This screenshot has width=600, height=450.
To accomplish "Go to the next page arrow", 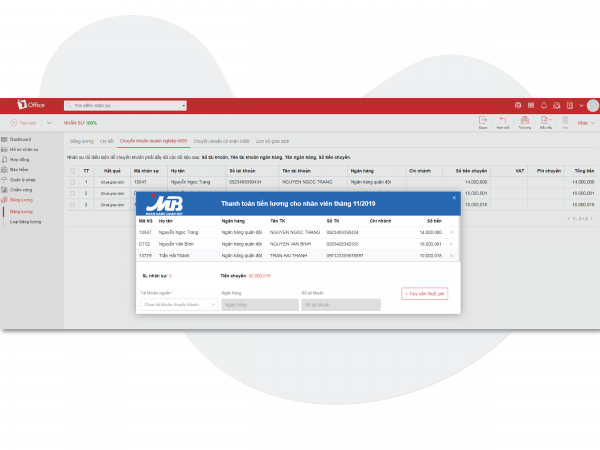I will (592, 218).
